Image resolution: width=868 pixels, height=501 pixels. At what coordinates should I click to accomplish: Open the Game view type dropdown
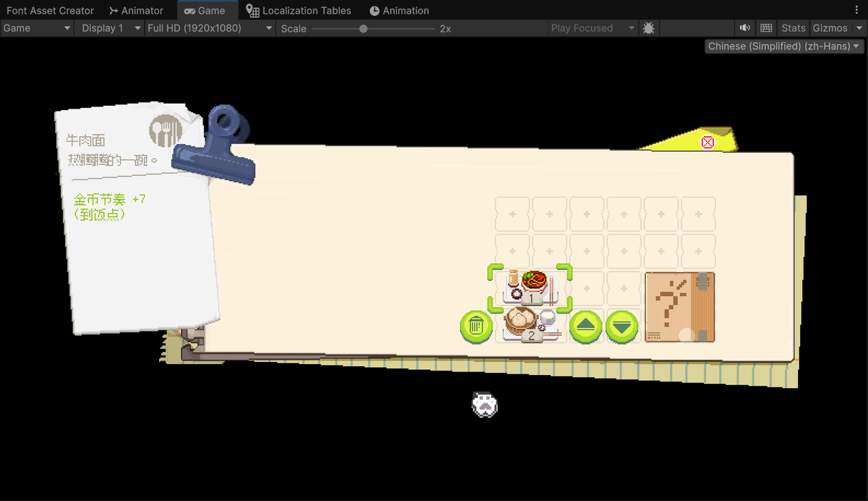37,28
